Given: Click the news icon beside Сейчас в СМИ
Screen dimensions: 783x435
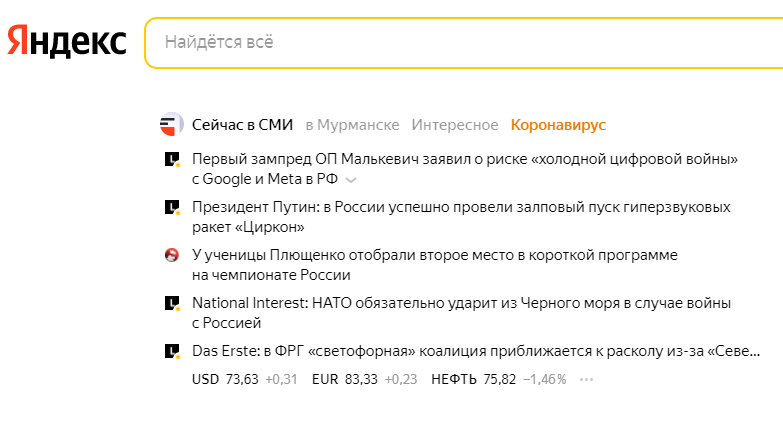Looking at the screenshot, I should coord(171,125).
